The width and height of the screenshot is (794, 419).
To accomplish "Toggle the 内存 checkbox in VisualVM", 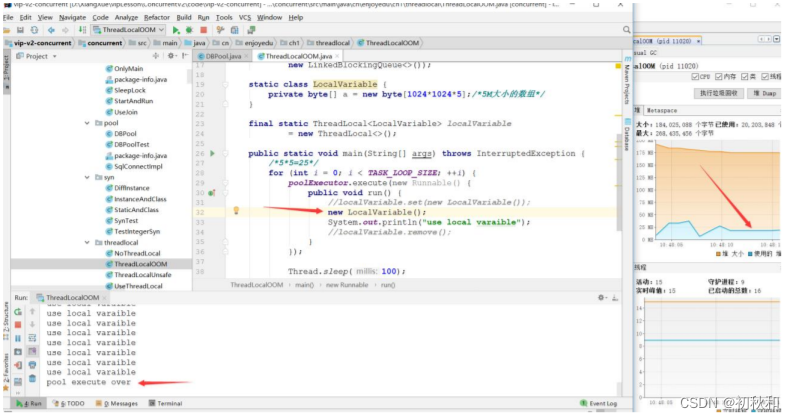I will pyautogui.click(x=719, y=77).
